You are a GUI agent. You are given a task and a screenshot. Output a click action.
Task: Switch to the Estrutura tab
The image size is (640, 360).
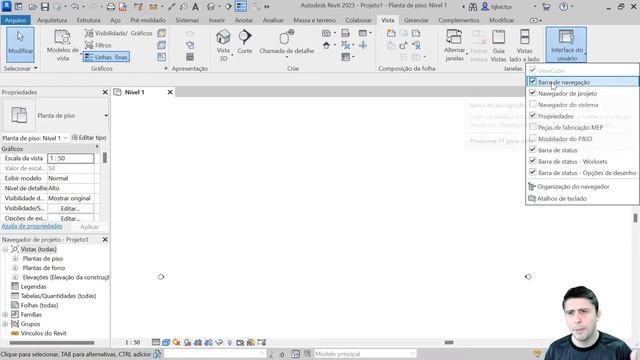click(89, 20)
